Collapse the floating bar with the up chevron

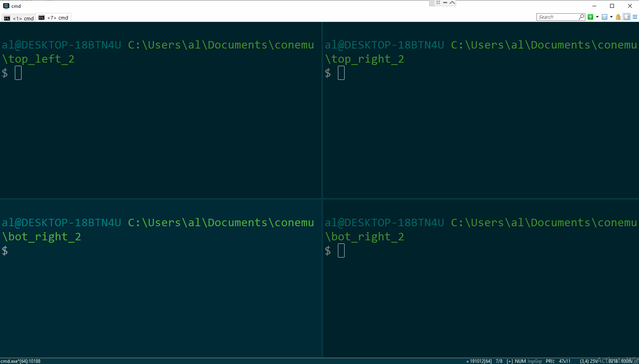452,2
